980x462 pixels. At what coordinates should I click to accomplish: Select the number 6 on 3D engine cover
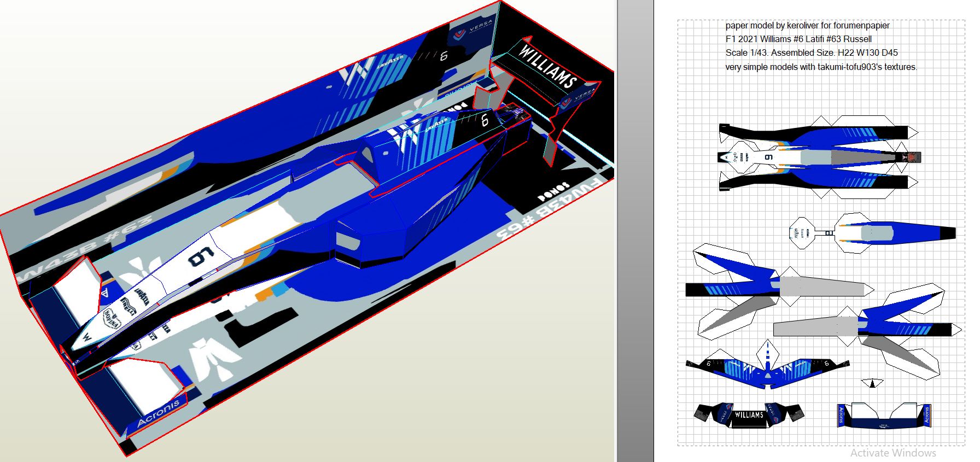[485, 120]
